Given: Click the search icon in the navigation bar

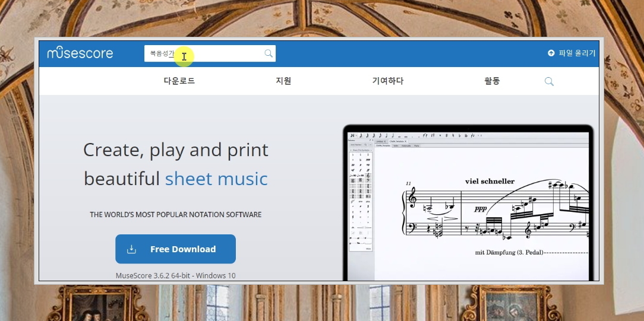Looking at the screenshot, I should point(549,81).
